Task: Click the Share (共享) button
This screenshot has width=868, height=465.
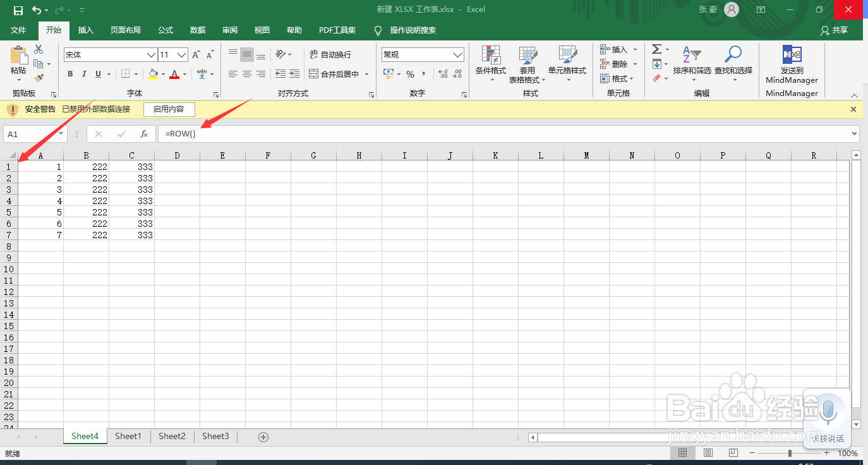Action: point(834,30)
